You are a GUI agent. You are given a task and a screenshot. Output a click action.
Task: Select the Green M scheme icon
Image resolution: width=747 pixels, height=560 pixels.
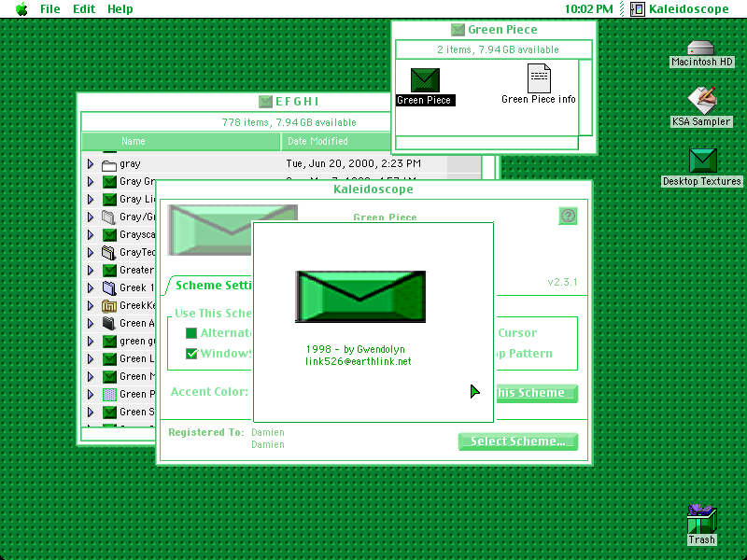click(109, 377)
